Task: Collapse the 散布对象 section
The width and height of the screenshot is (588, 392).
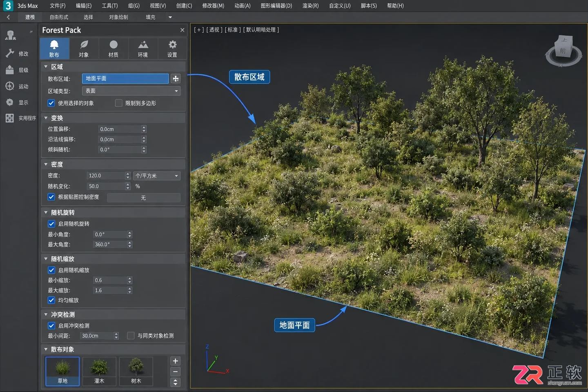Action: point(46,350)
